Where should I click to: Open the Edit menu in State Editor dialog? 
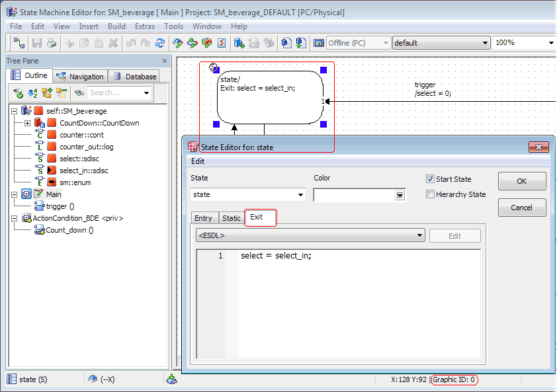pos(198,161)
